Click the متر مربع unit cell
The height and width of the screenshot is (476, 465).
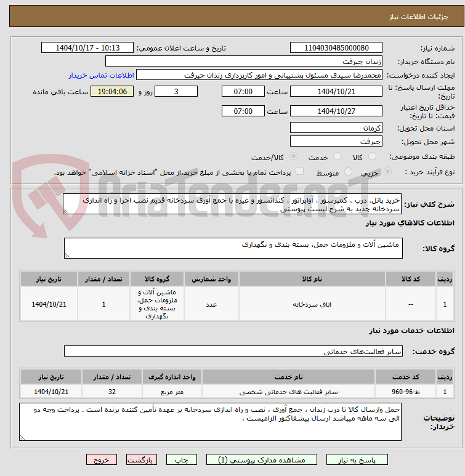(x=172, y=392)
